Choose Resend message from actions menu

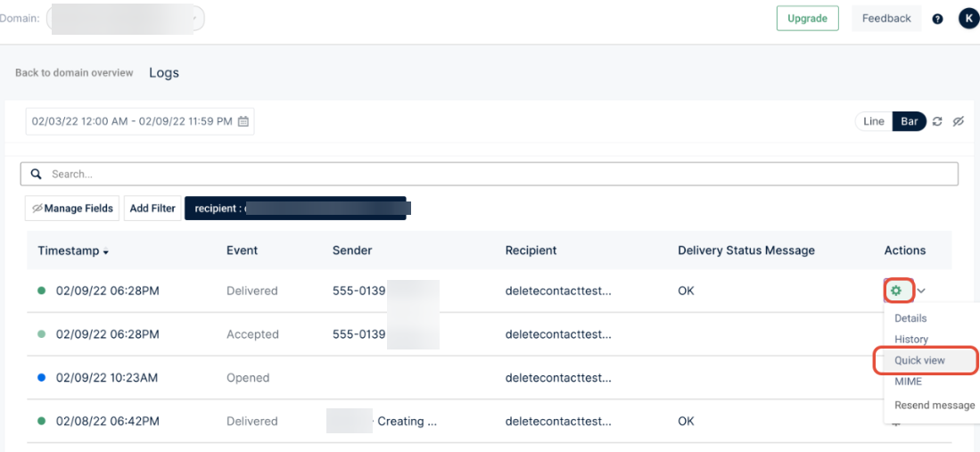point(934,405)
